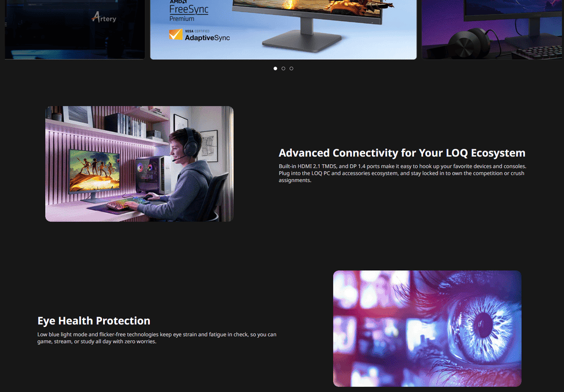Screen dimensions: 564x392
Task: Click the keyboard in the right slide
Action: click(536, 53)
